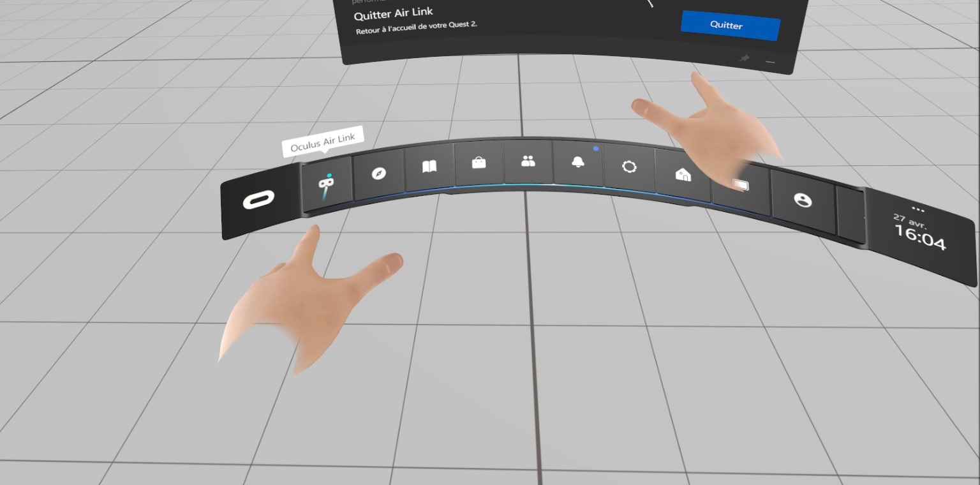980x485 pixels.
Task: Open the Store shopping bag icon
Action: [479, 163]
